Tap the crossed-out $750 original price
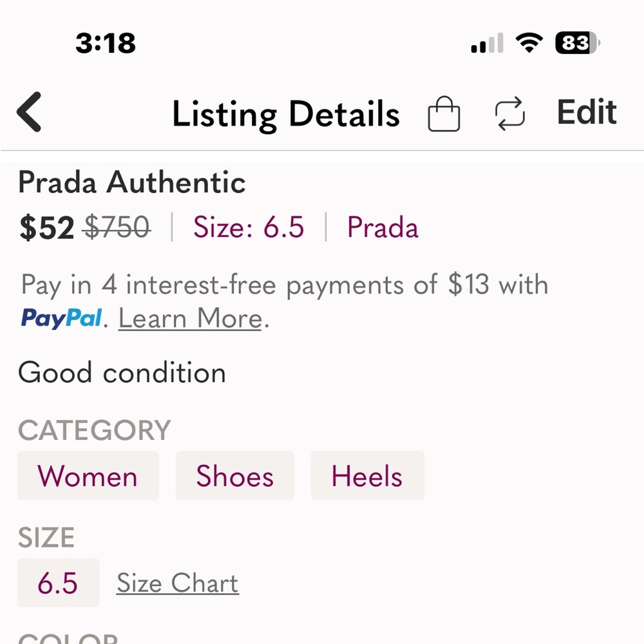 tap(117, 225)
